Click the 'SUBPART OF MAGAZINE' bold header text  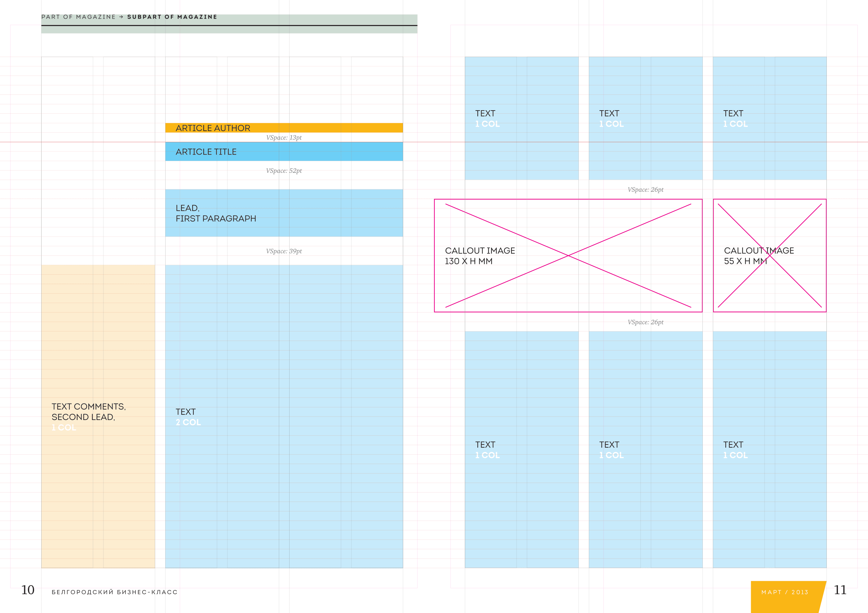(x=172, y=17)
